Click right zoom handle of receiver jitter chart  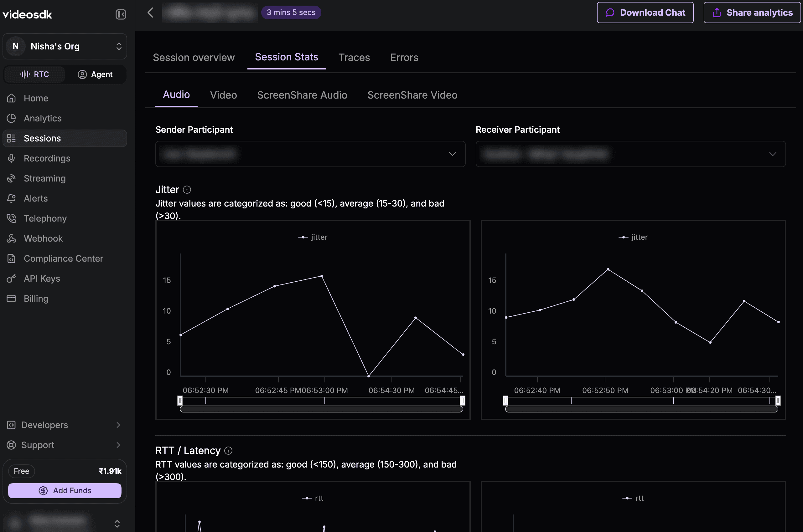coord(778,401)
